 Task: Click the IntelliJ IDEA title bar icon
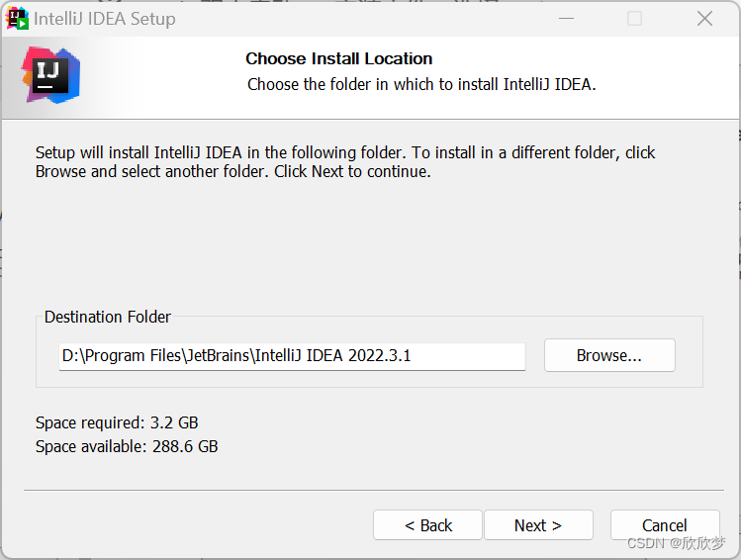[x=17, y=19]
